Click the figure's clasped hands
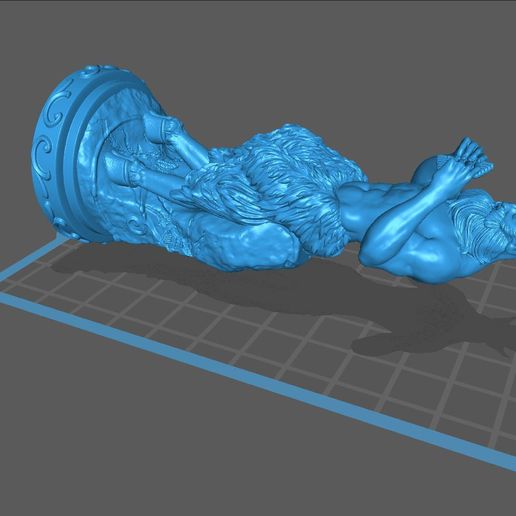The width and height of the screenshot is (516, 516). click(x=473, y=154)
